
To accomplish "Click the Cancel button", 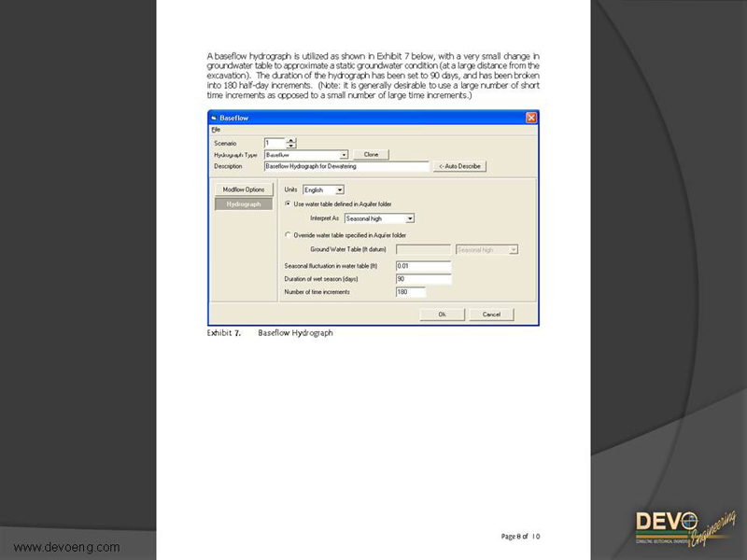I will pos(491,315).
